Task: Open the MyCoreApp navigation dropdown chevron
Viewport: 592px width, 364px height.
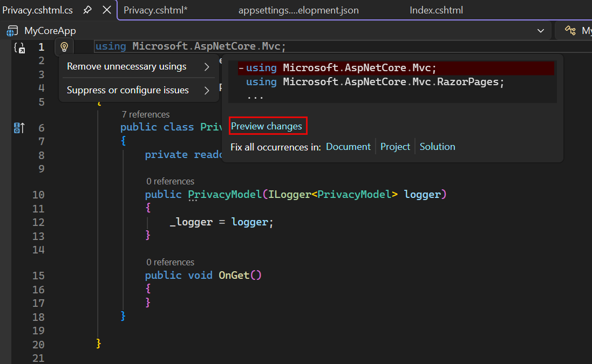Action: click(x=541, y=31)
